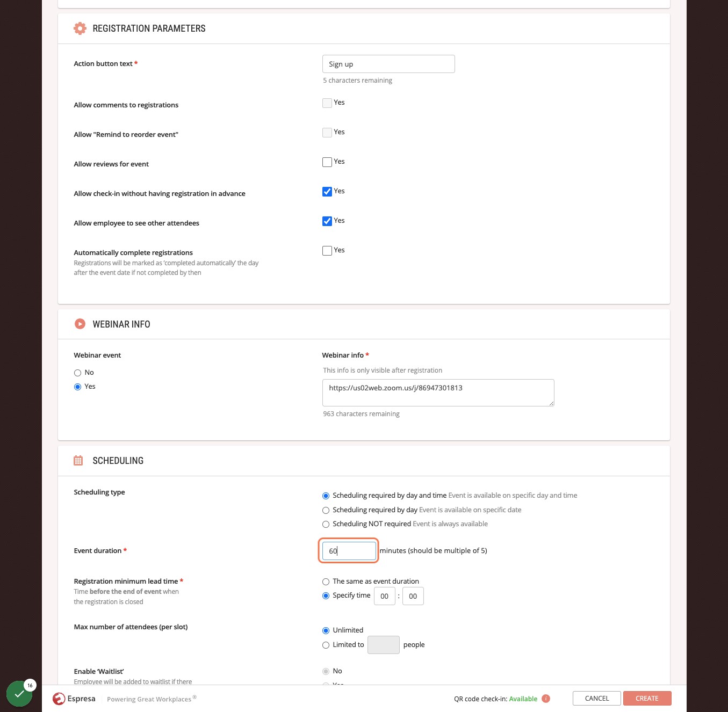This screenshot has height=712, width=728.
Task: Click the "Event duration" label
Action: (98, 551)
